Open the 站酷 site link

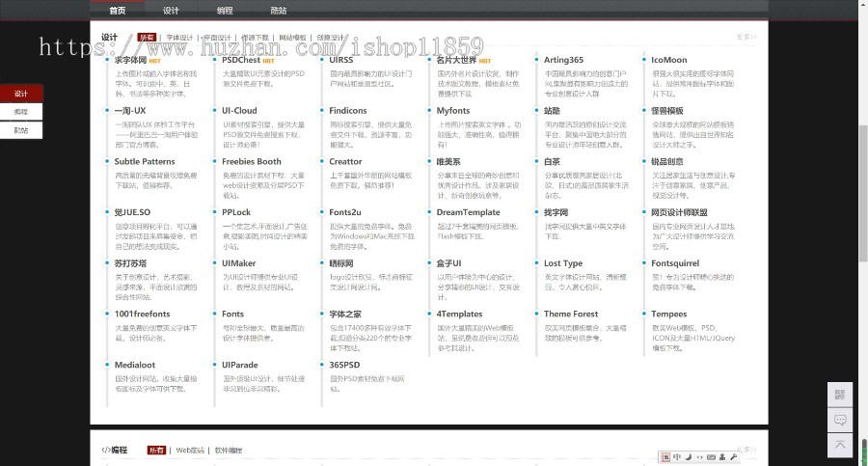(552, 111)
